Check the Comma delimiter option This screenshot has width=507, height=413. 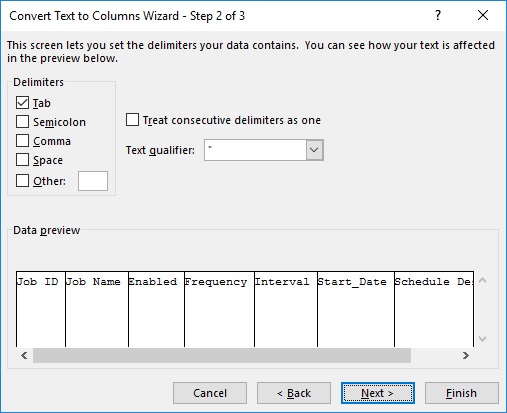[x=22, y=141]
